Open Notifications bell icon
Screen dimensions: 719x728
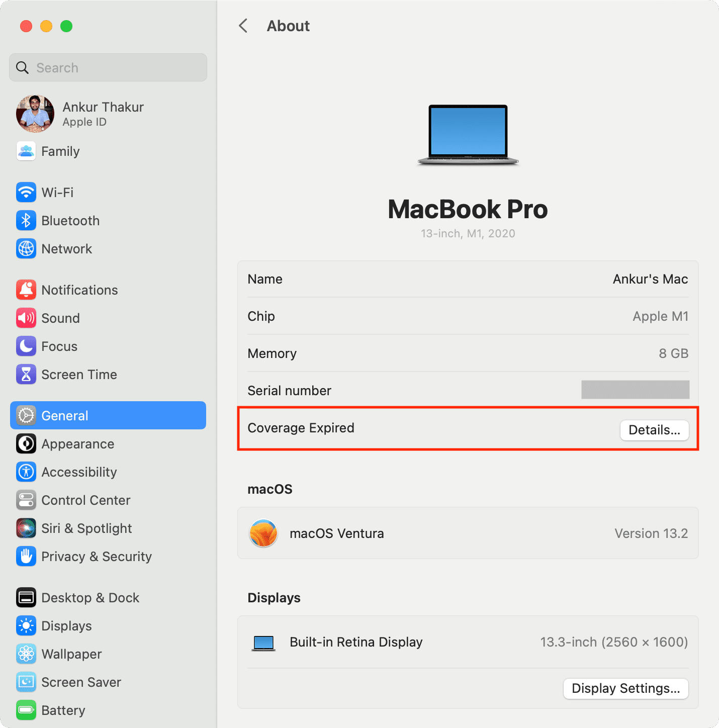tap(26, 290)
